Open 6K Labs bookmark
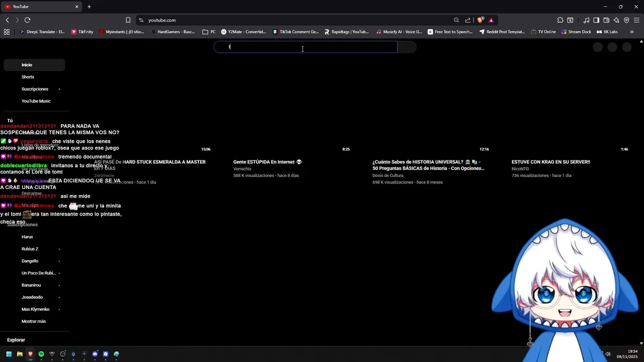 607,32
